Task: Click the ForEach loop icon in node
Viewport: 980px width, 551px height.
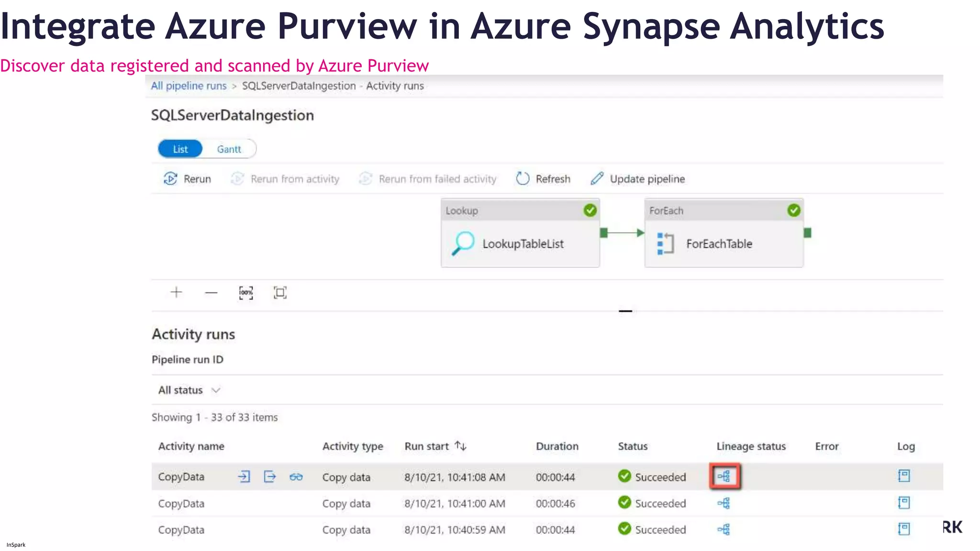Action: point(666,243)
